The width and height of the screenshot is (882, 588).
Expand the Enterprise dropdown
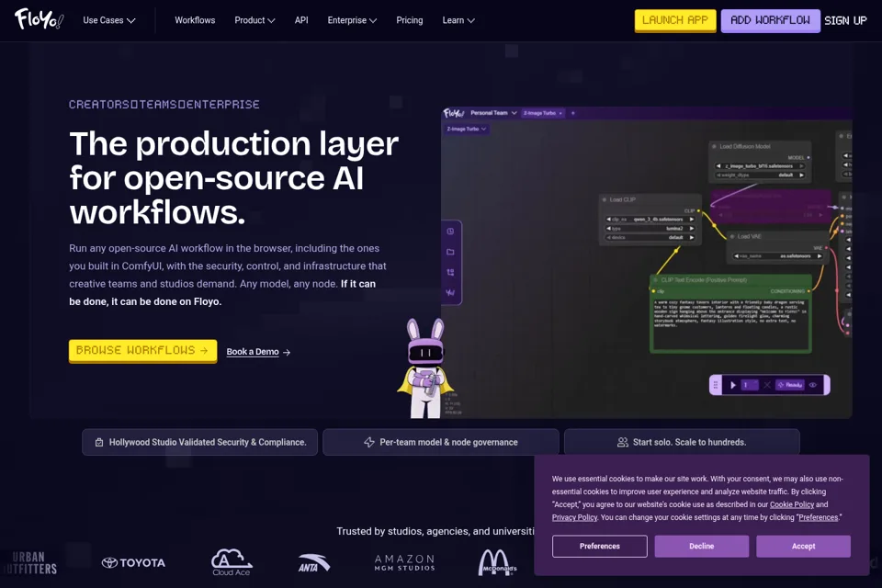click(352, 20)
